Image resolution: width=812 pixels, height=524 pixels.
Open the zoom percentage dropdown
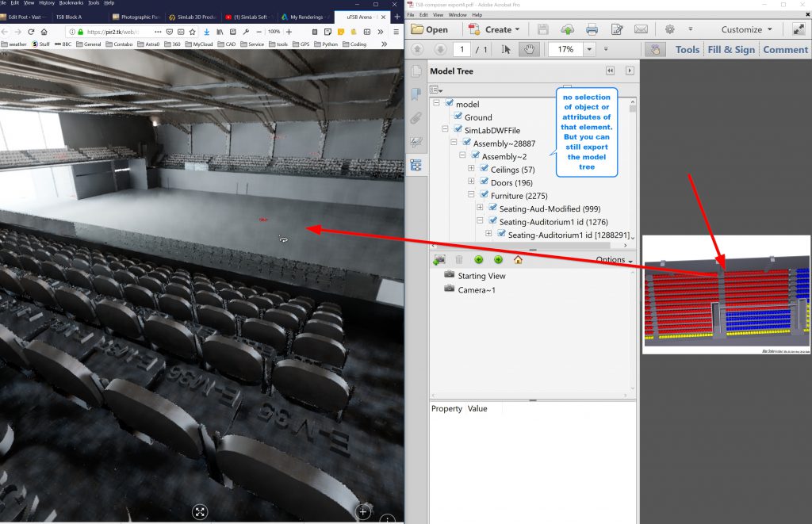click(589, 49)
